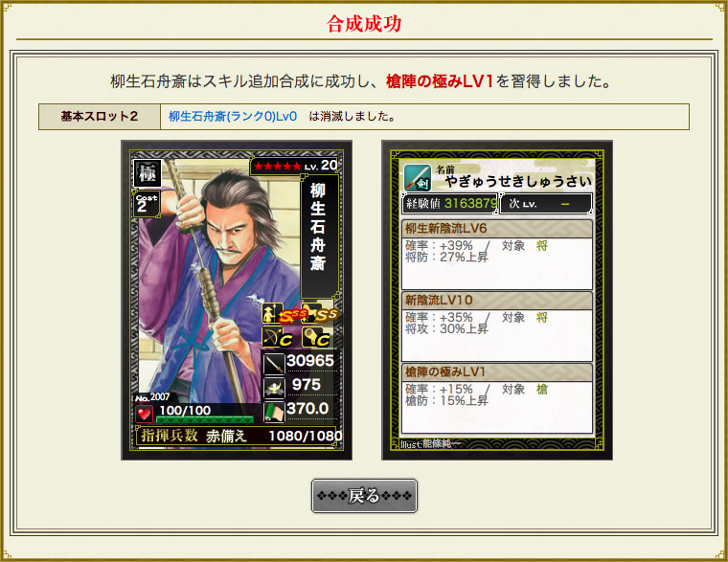Select the 槍陣の極みLV1 skill header

point(496,371)
